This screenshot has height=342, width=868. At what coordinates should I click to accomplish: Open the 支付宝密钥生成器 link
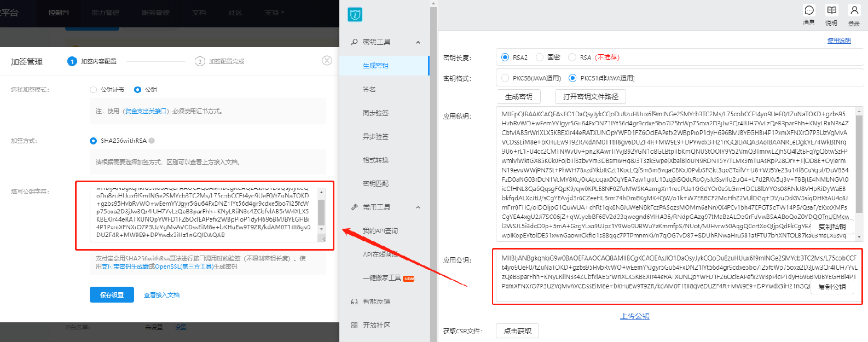pyautogui.click(x=125, y=266)
